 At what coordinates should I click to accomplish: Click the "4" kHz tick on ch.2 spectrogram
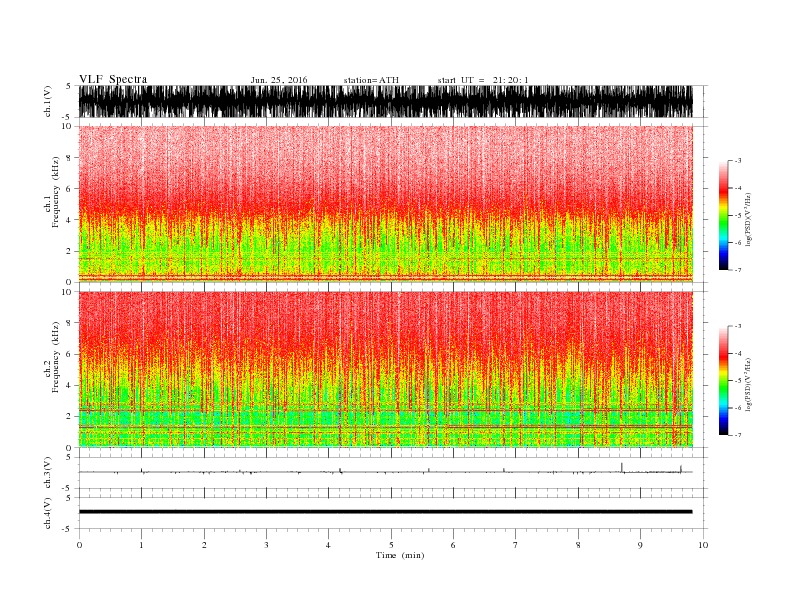(69, 385)
